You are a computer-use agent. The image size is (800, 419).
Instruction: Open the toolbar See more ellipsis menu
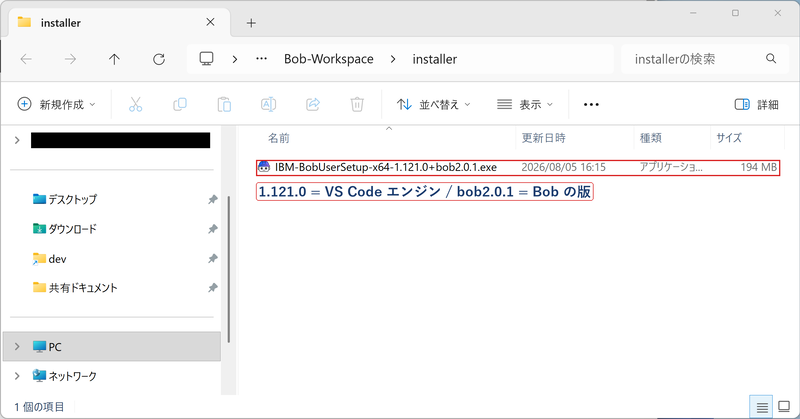591,105
